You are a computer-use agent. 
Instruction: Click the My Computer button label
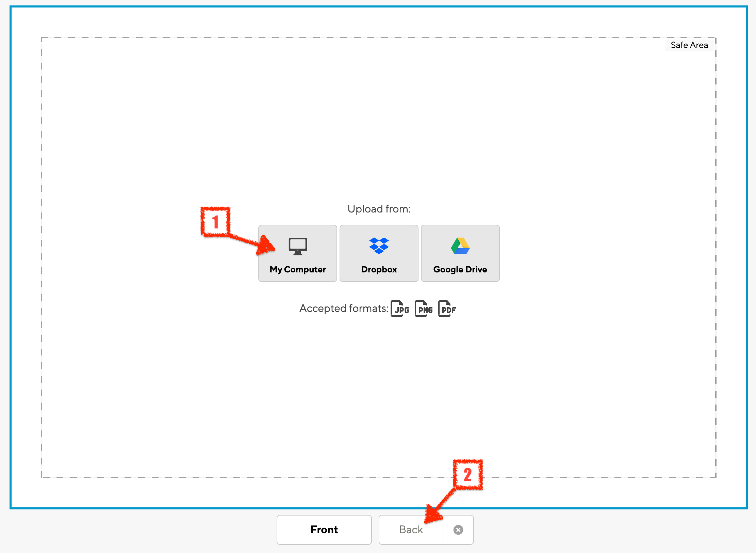[298, 269]
